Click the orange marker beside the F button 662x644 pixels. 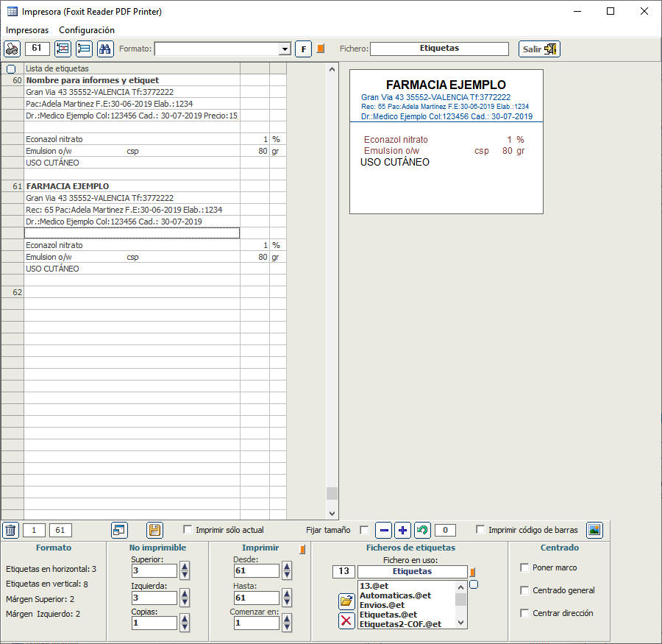[x=321, y=49]
